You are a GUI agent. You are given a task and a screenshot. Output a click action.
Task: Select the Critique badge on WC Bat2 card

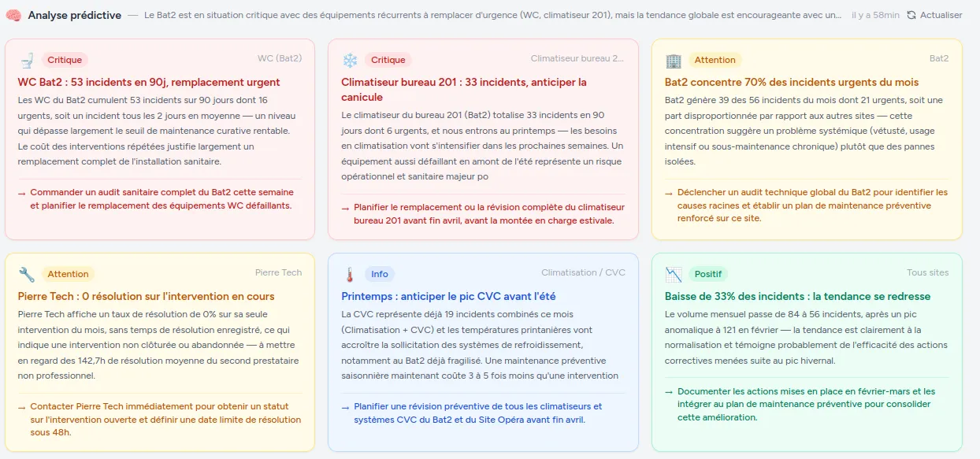64,59
